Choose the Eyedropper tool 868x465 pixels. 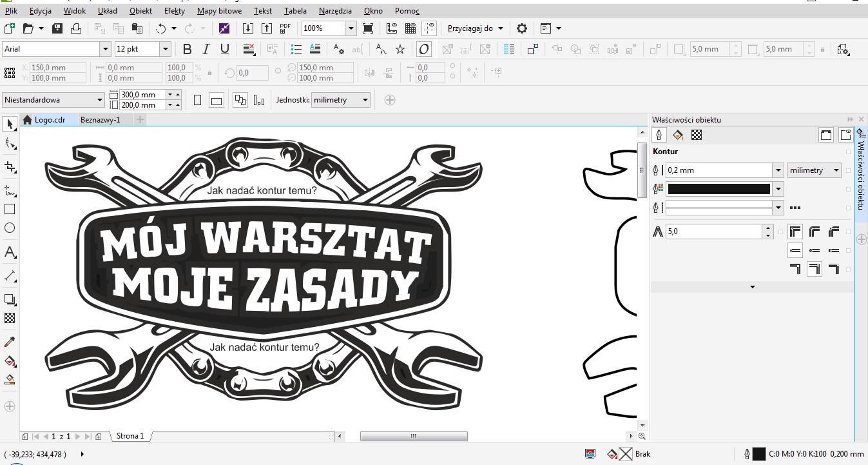tap(10, 341)
